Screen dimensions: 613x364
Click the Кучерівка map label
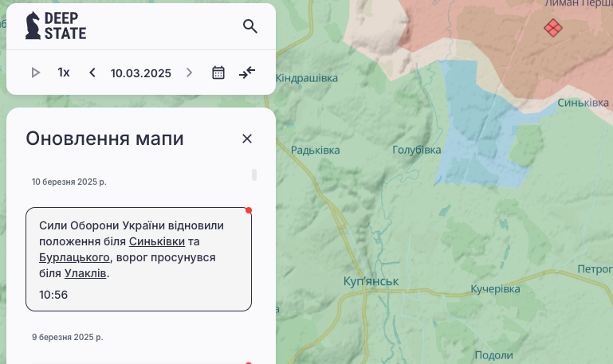[x=495, y=289]
